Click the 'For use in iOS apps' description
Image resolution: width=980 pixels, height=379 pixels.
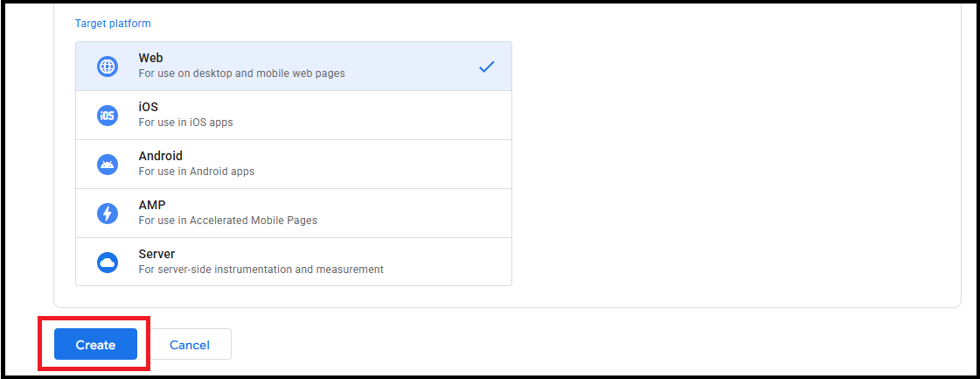click(x=185, y=123)
